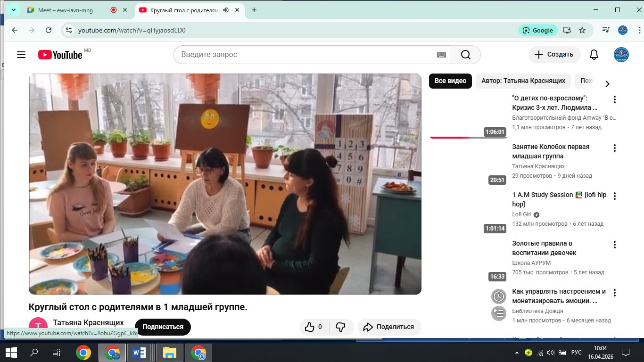The height and width of the screenshot is (362, 644).
Task: Select the "Автор: Татьяна Краснящих" chip
Action: [523, 81]
